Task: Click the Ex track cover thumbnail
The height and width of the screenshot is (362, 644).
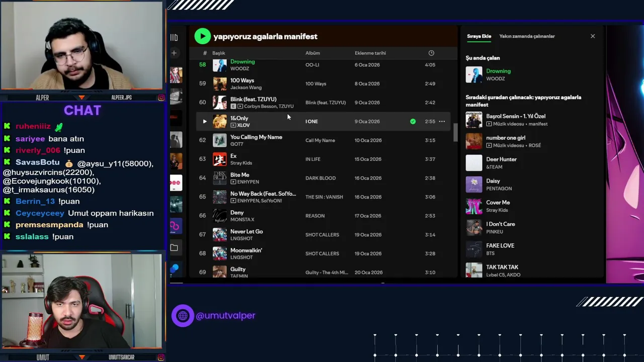Action: point(220,159)
